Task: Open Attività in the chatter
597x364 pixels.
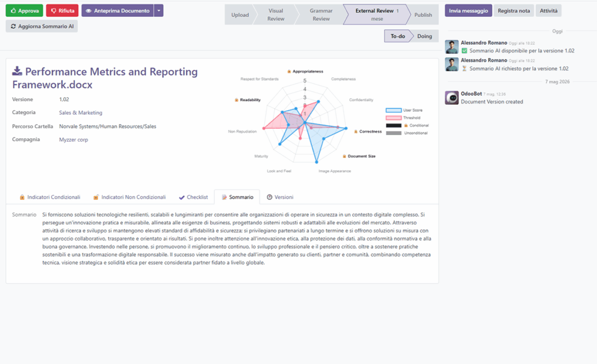Action: tap(548, 10)
